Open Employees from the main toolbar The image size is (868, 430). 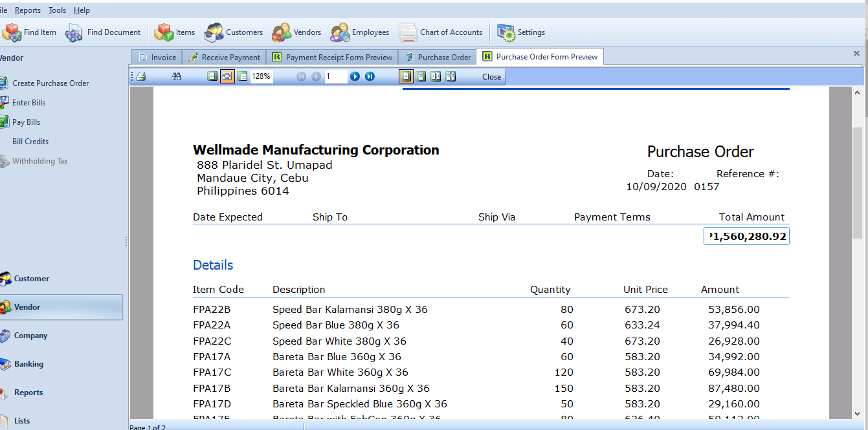pos(360,32)
